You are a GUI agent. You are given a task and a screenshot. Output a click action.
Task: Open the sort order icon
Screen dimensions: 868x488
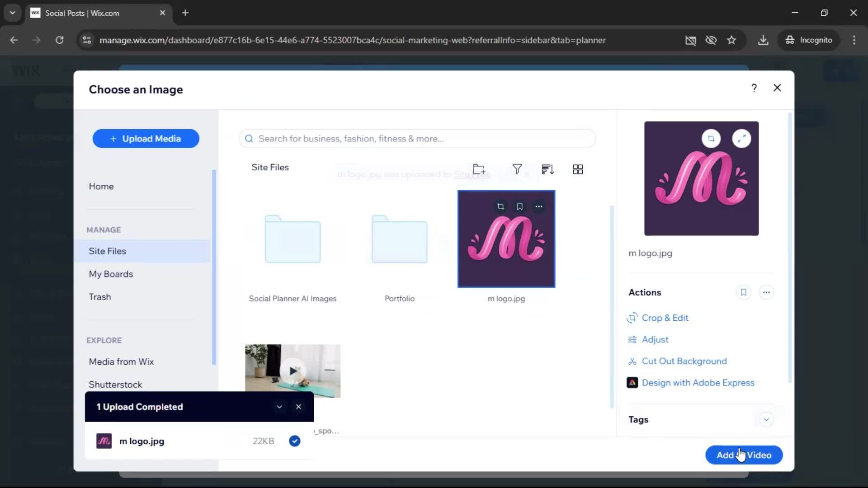click(547, 169)
